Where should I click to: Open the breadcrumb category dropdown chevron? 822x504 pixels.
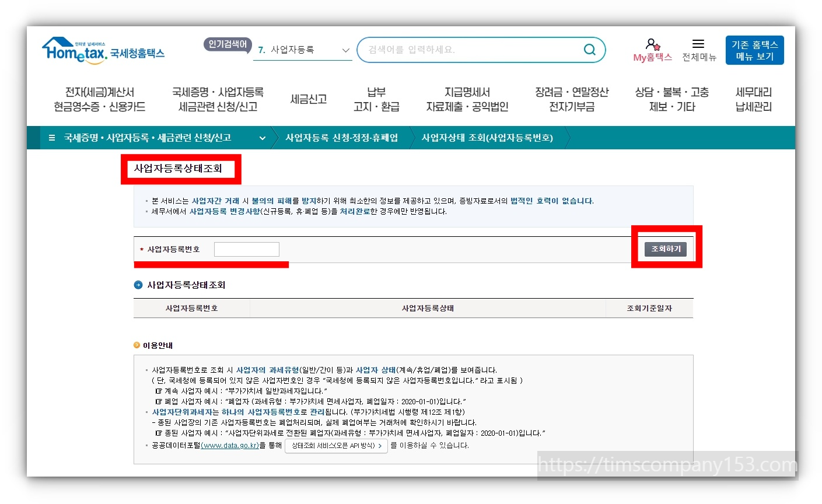[263, 138]
